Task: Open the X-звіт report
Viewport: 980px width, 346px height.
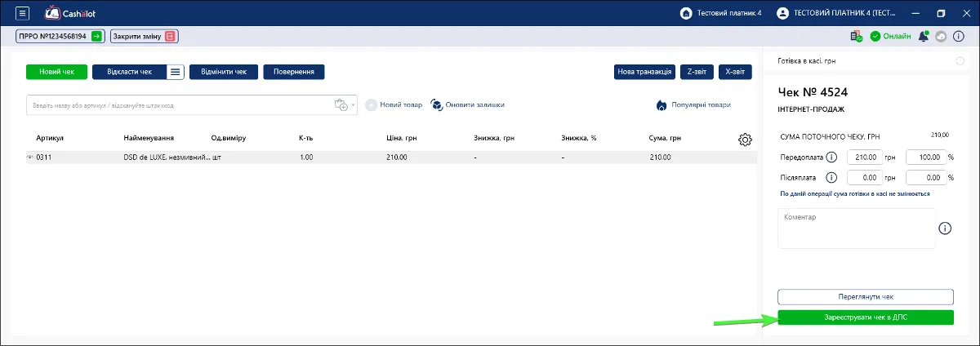Action: (x=735, y=72)
